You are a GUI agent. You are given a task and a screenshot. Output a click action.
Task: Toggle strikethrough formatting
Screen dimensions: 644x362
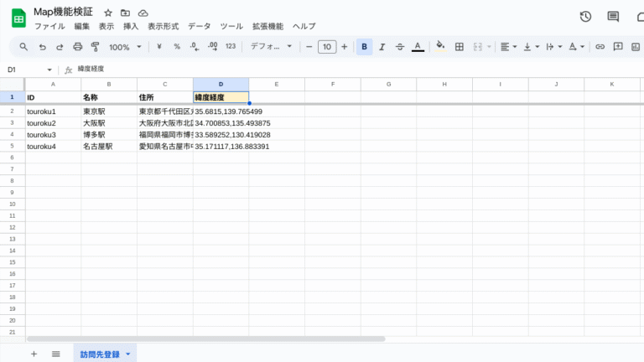pyautogui.click(x=399, y=47)
